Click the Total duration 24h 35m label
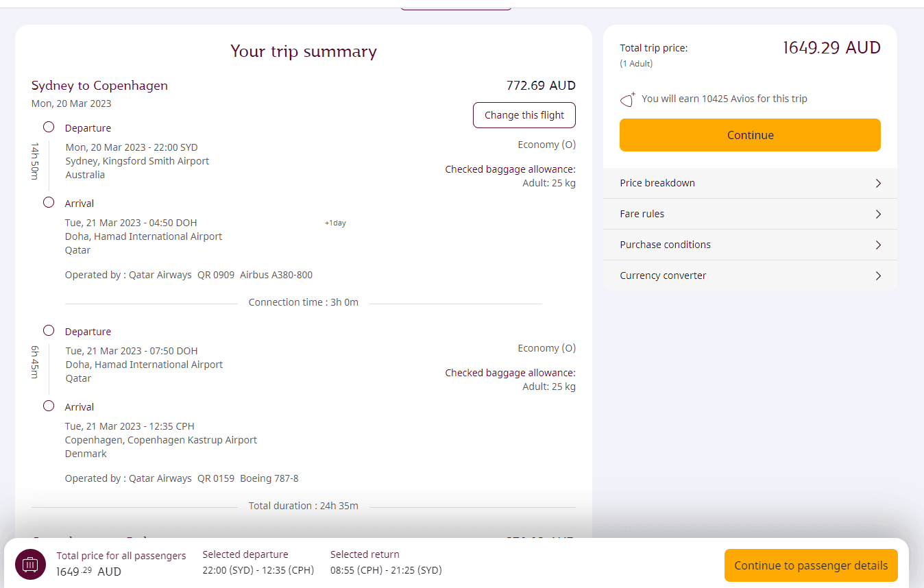 click(x=304, y=506)
